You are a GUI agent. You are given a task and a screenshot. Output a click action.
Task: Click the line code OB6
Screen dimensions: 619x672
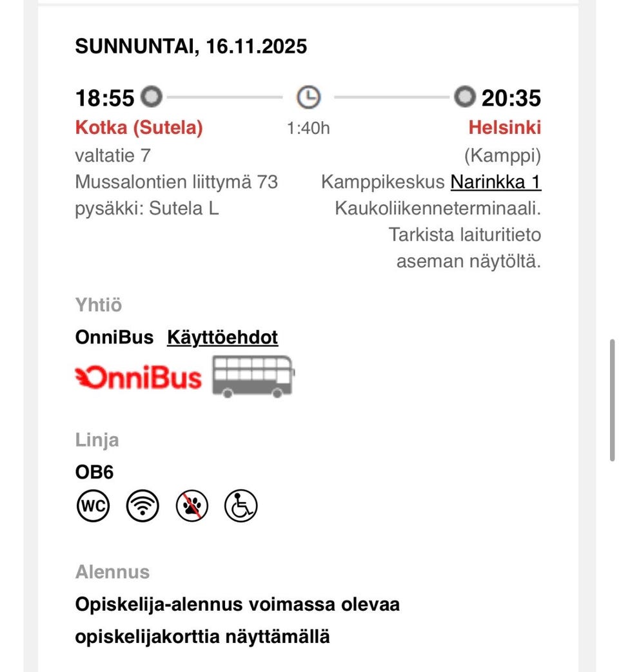[x=94, y=472]
